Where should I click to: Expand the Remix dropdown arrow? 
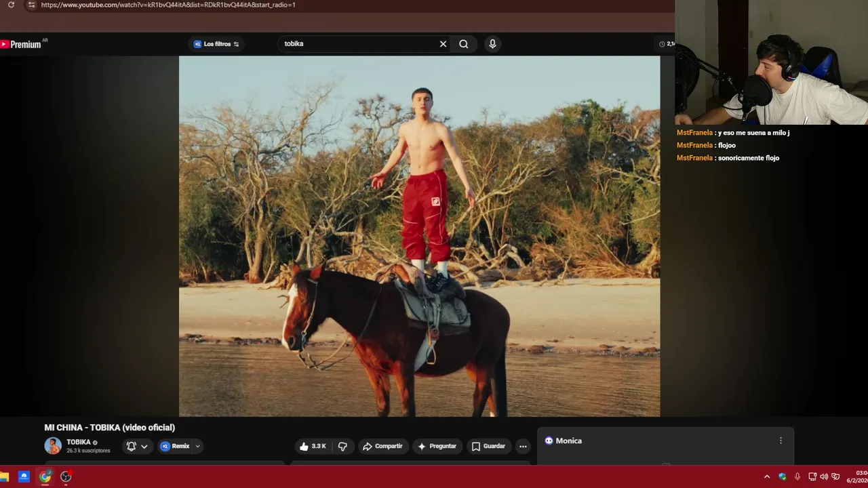(197, 446)
